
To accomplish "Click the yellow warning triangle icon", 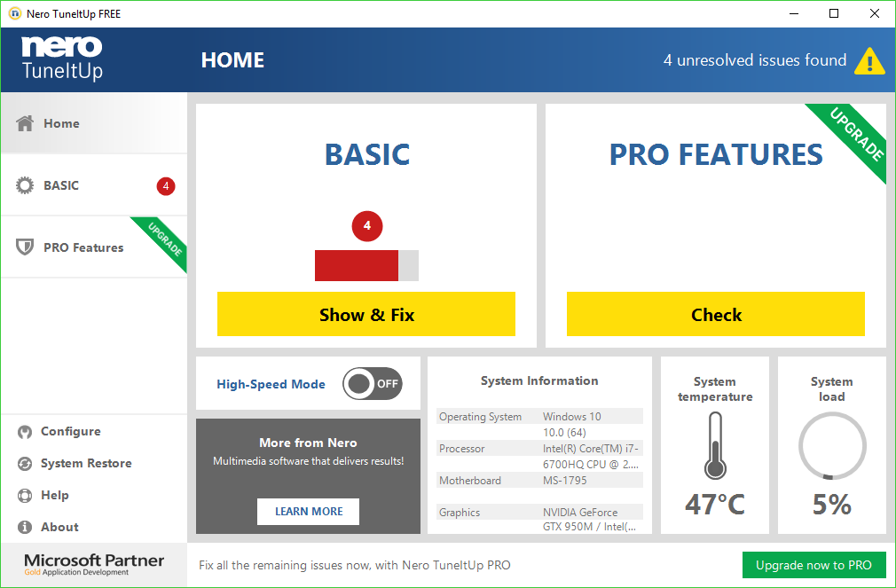I will pos(869,60).
